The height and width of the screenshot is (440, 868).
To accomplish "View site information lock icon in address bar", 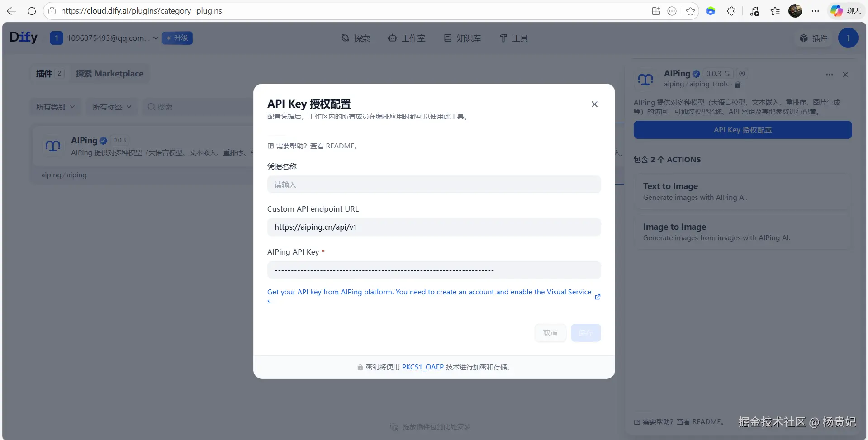I will tap(52, 11).
